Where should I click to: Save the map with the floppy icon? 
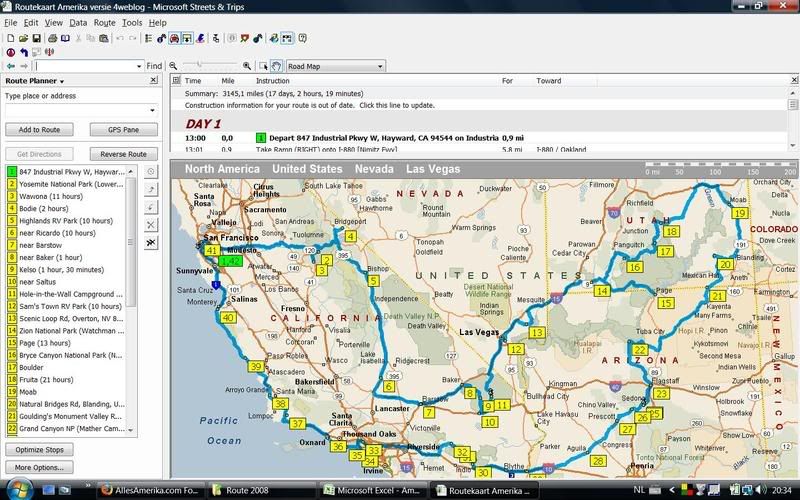tap(36, 38)
